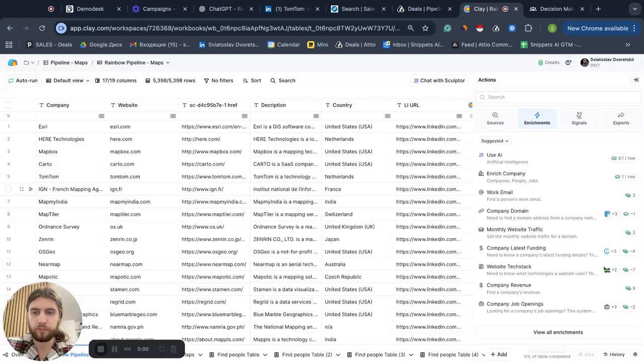Click the zoom magnifier icon in address bar
The width and height of the screenshot is (644, 364).
pos(411,28)
